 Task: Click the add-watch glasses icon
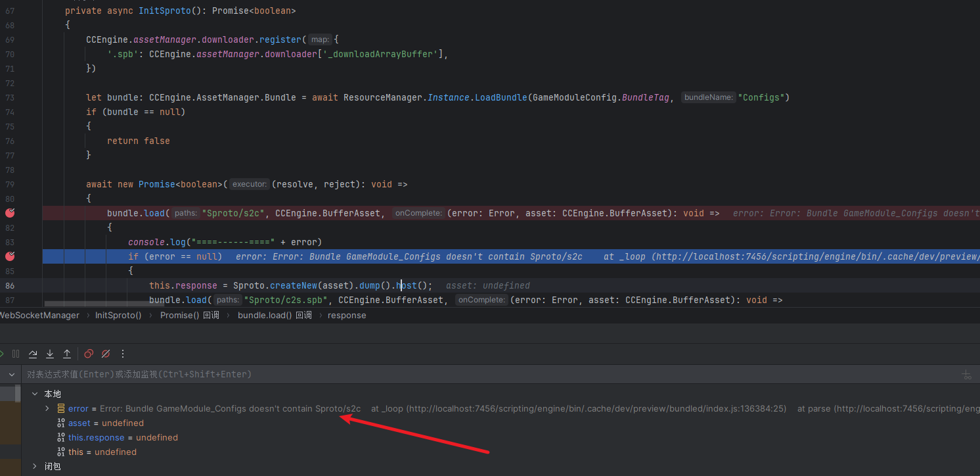click(966, 375)
